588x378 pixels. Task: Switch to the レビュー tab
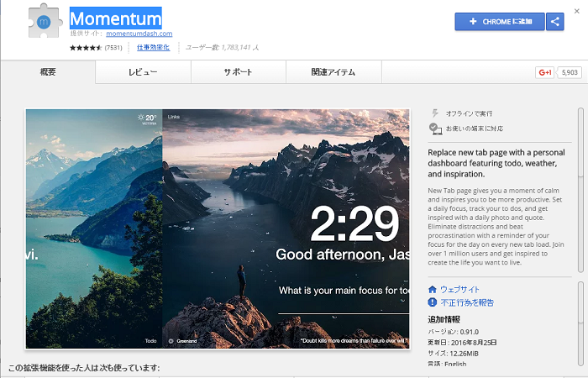(143, 71)
